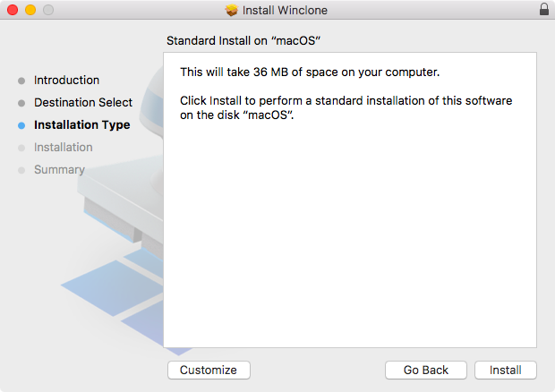Open the Customize installation options
This screenshot has width=555, height=392.
[209, 370]
